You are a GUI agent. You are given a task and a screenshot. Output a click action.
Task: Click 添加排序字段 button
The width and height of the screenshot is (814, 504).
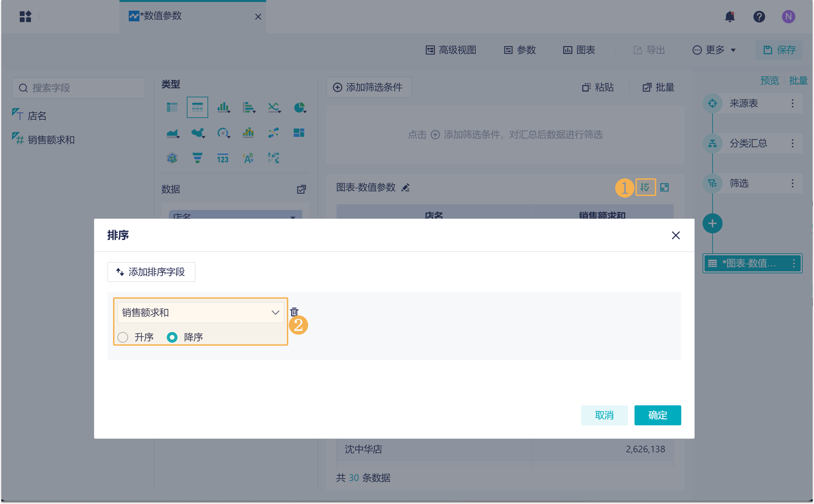click(151, 272)
